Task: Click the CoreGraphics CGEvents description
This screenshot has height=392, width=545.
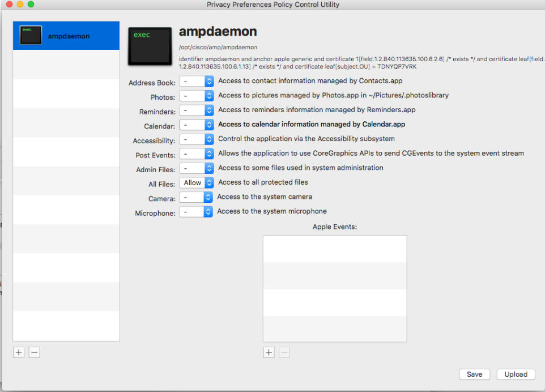Action: 371,154
